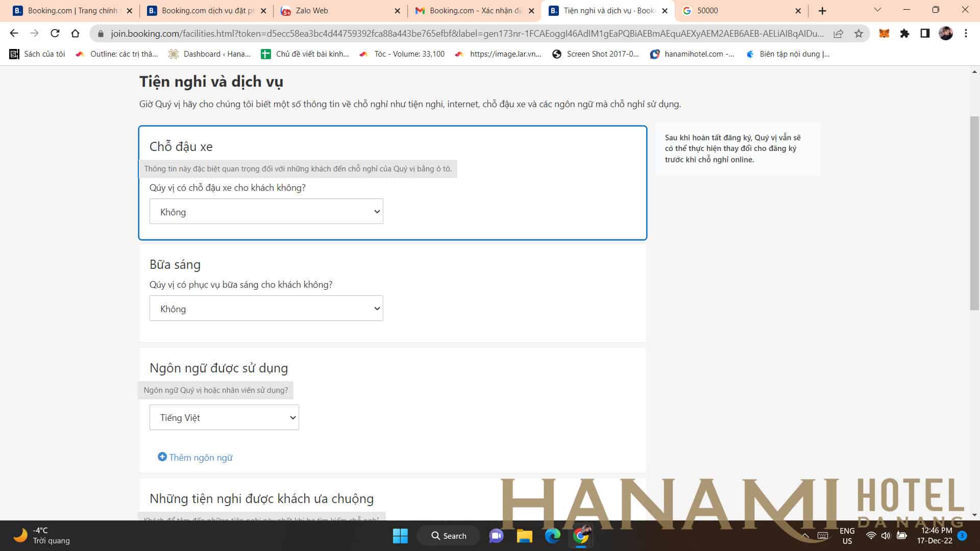Open the parking availability dropdown

coord(266,212)
